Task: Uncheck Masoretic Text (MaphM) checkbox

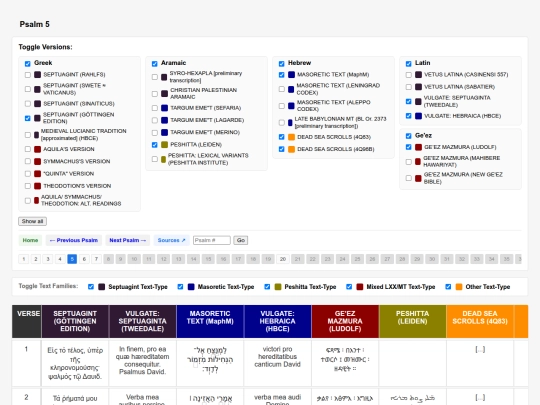Action: tap(281, 75)
